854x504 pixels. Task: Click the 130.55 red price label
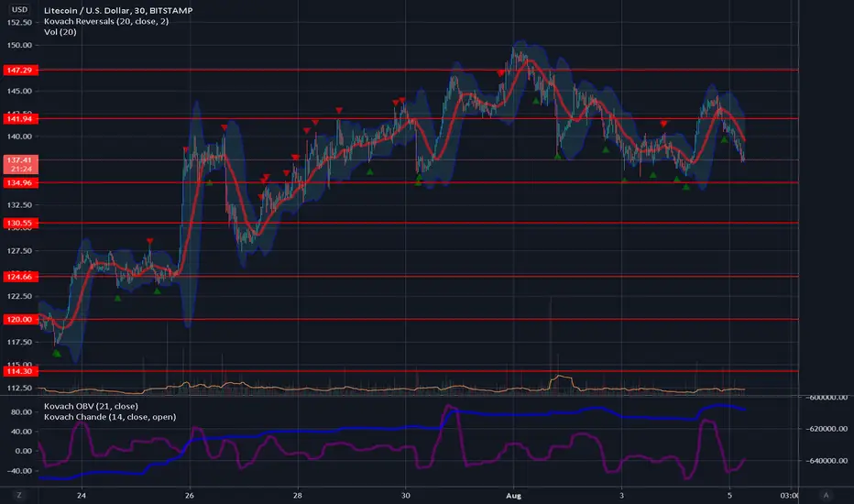click(x=19, y=223)
